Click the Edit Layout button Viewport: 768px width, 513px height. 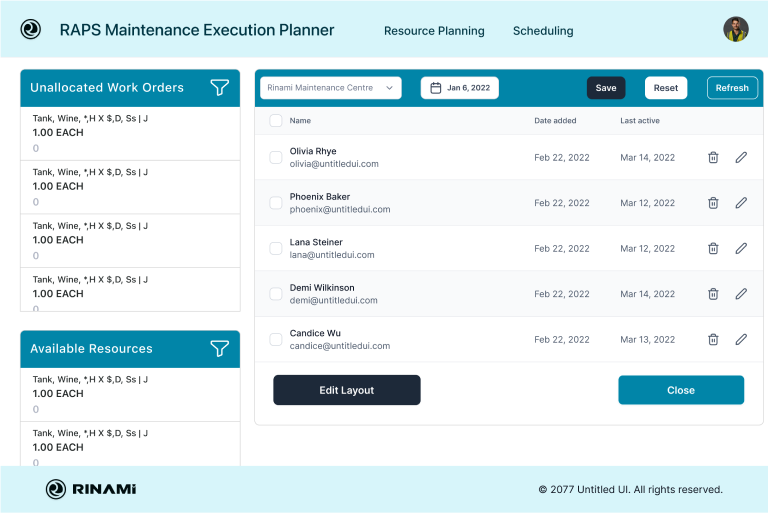(346, 390)
